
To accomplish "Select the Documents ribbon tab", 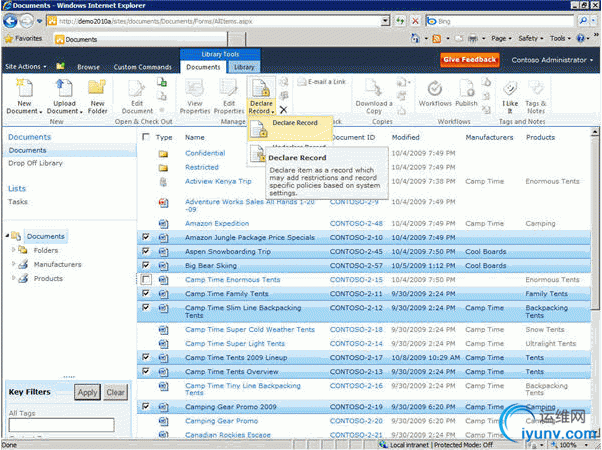I will pyautogui.click(x=203, y=67).
